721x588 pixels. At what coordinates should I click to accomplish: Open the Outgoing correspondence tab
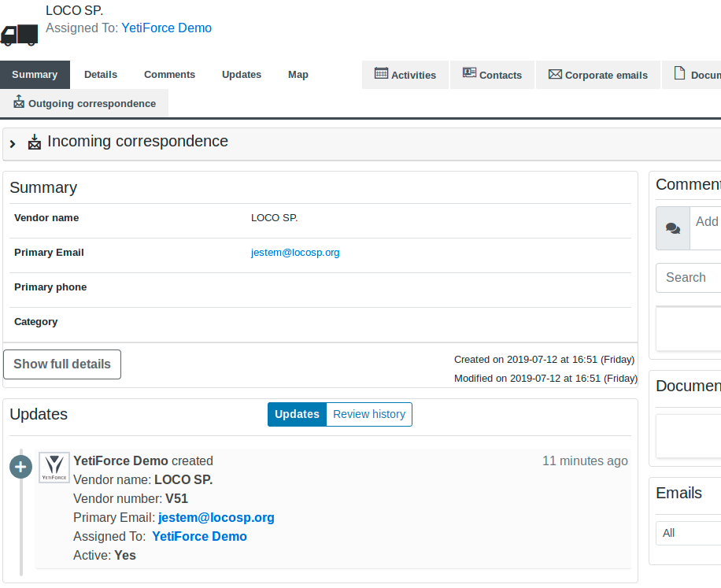(84, 103)
